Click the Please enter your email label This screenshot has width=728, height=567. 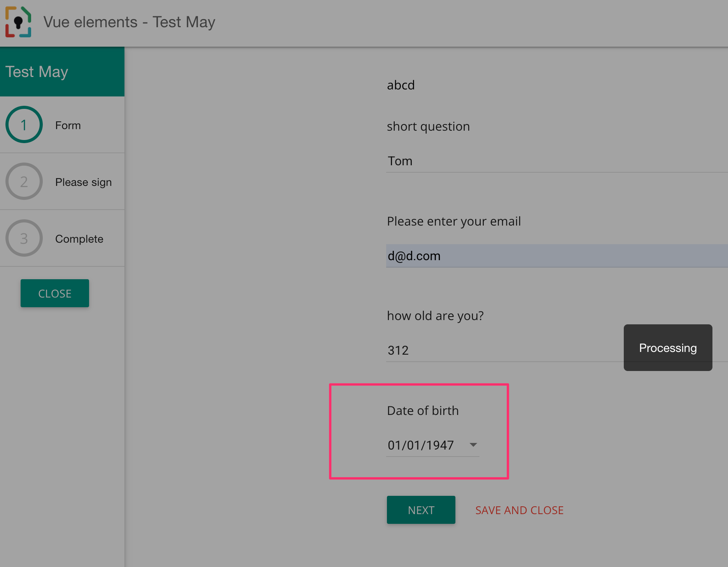pos(453,221)
